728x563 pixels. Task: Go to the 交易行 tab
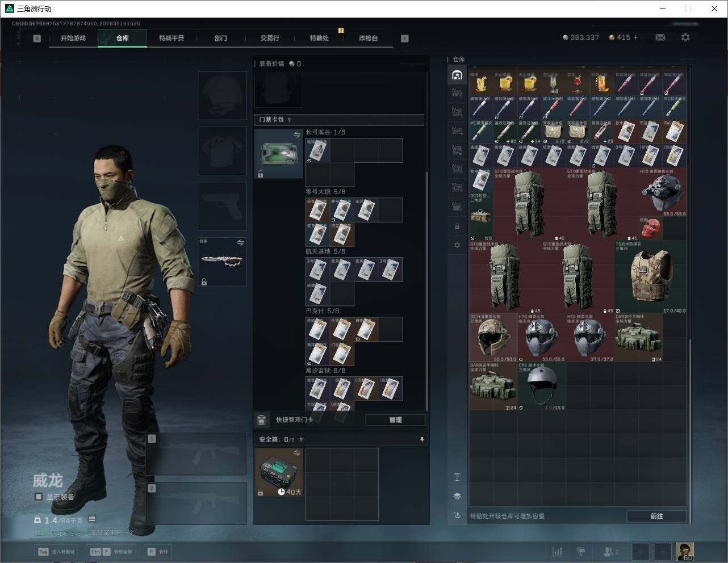pos(270,38)
